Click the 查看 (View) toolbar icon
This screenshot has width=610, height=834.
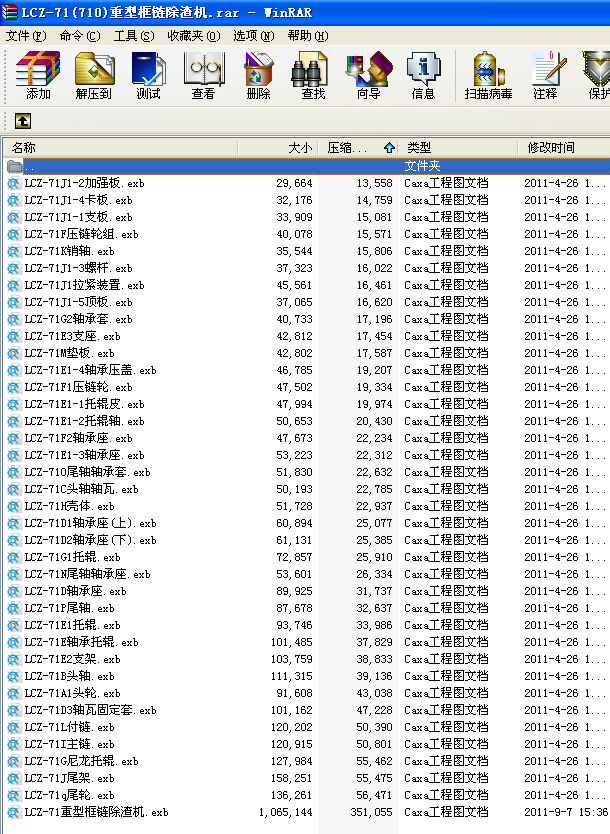tap(203, 75)
